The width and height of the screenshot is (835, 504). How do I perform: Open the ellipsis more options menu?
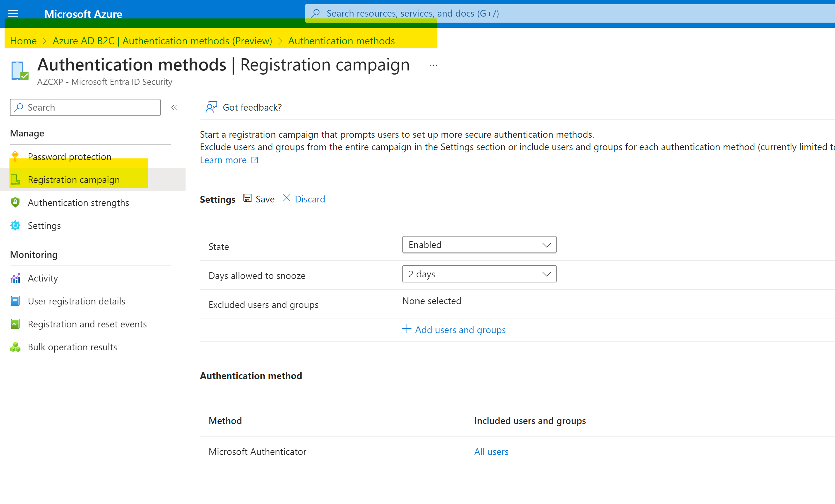coord(433,65)
